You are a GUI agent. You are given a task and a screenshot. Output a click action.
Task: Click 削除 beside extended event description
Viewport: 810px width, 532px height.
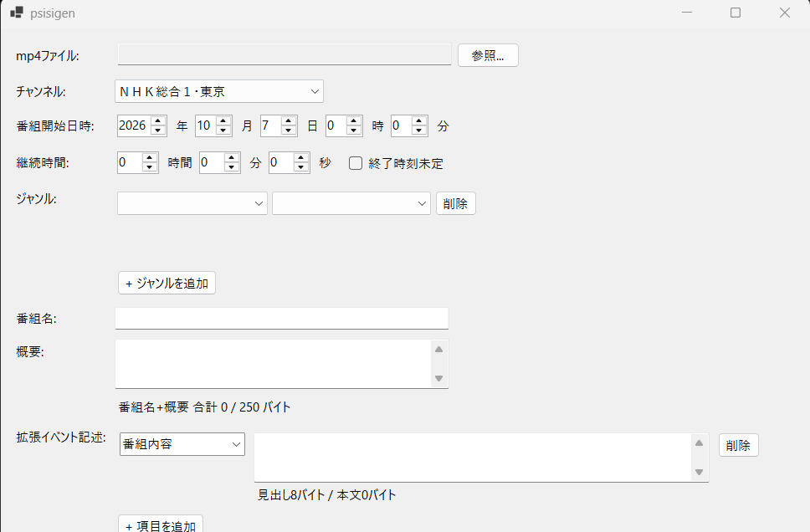(739, 445)
